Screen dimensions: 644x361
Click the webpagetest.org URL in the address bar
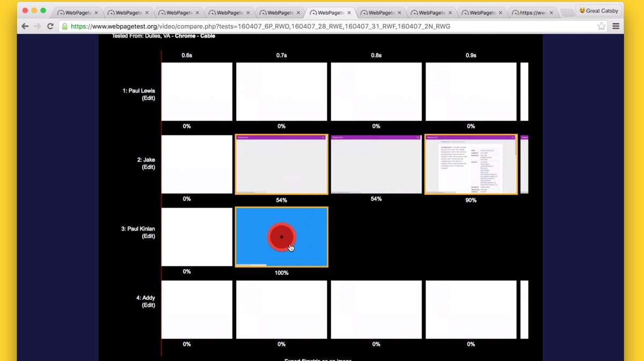point(260,26)
